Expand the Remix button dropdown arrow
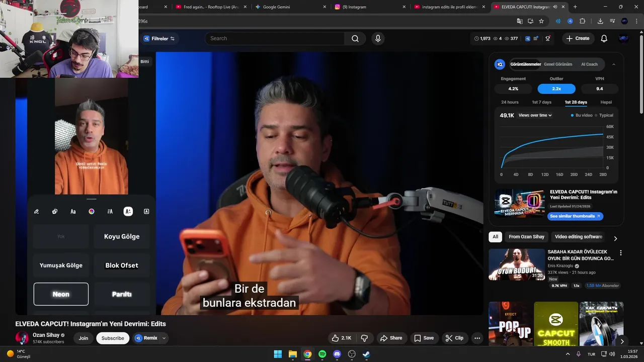Viewport: 644px width, 362px height. pos(164,338)
